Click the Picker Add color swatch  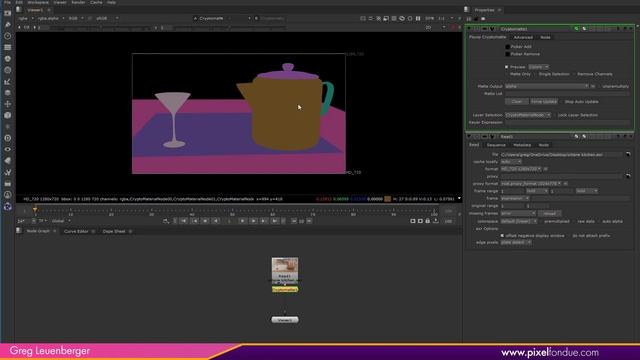pos(507,47)
